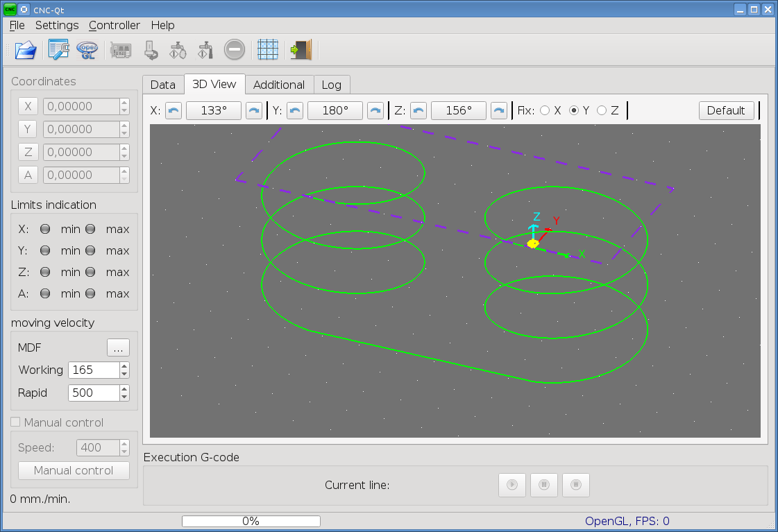Click the X coordinate button

tap(28, 106)
